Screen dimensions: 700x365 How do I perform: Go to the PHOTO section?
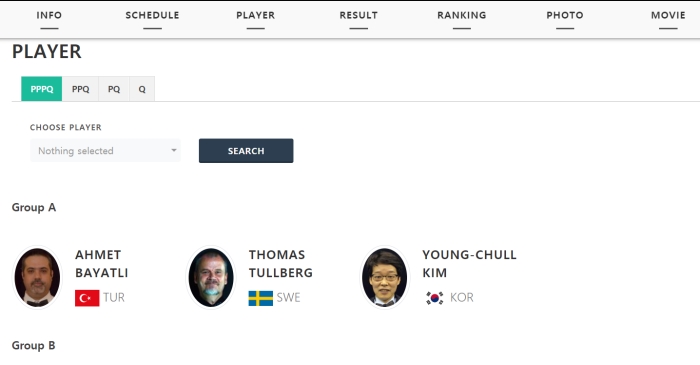pyautogui.click(x=565, y=15)
